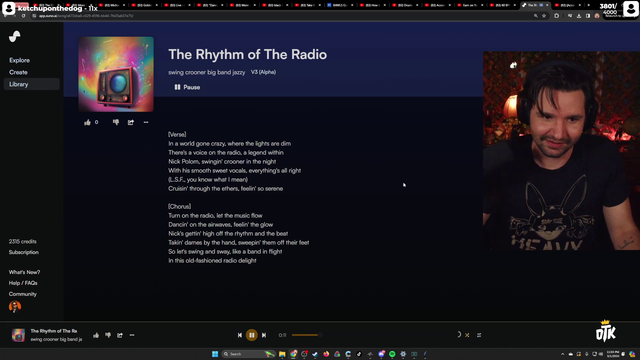The width and height of the screenshot is (640, 360).
Task: Go to the Create page
Action: (x=18, y=72)
